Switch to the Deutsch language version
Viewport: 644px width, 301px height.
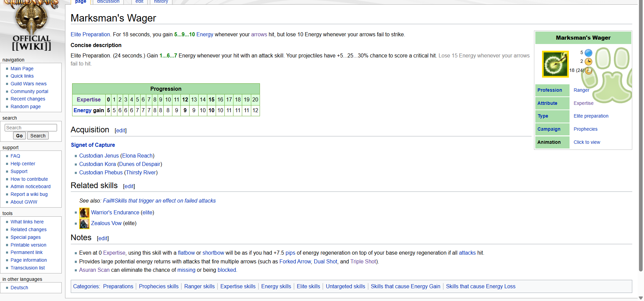coord(19,288)
